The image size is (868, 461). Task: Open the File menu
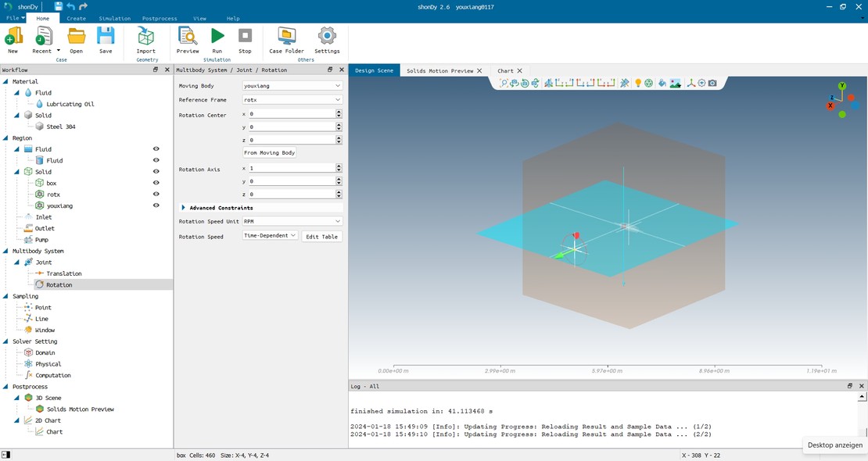pyautogui.click(x=15, y=18)
